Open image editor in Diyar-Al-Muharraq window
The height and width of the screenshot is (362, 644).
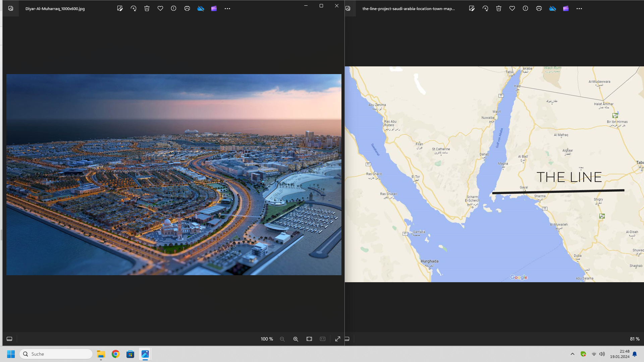[x=120, y=9]
